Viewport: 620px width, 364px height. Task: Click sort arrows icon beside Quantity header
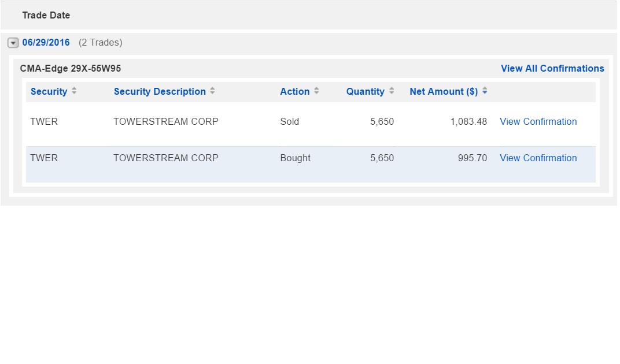(x=392, y=91)
